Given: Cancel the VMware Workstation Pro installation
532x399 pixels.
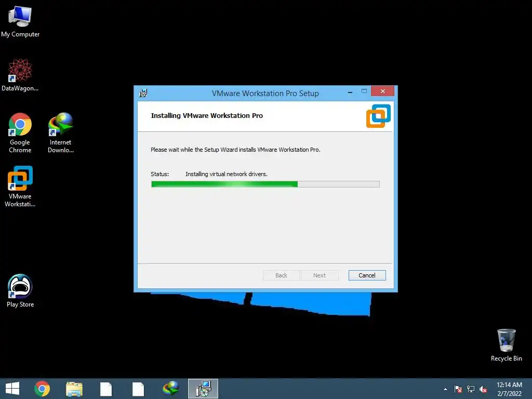Looking at the screenshot, I should click(367, 275).
